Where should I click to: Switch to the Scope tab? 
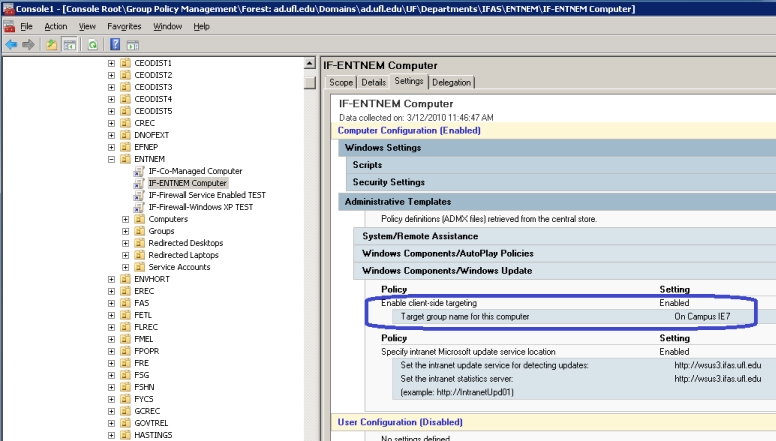341,82
